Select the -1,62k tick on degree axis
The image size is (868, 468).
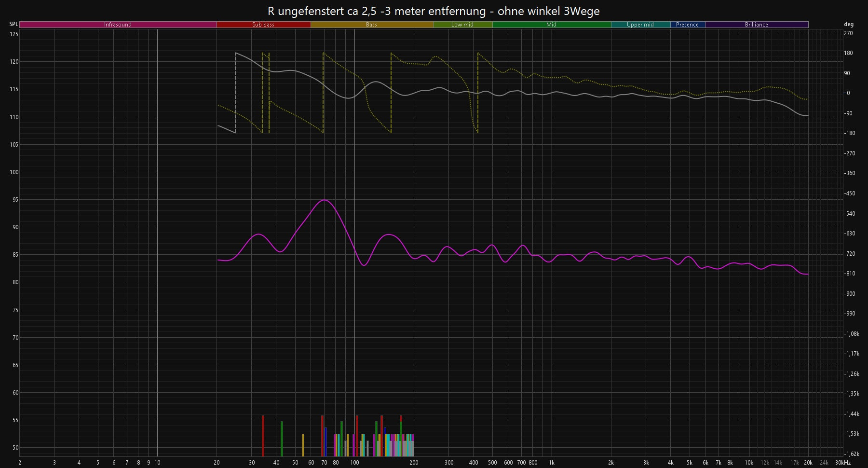(851, 454)
